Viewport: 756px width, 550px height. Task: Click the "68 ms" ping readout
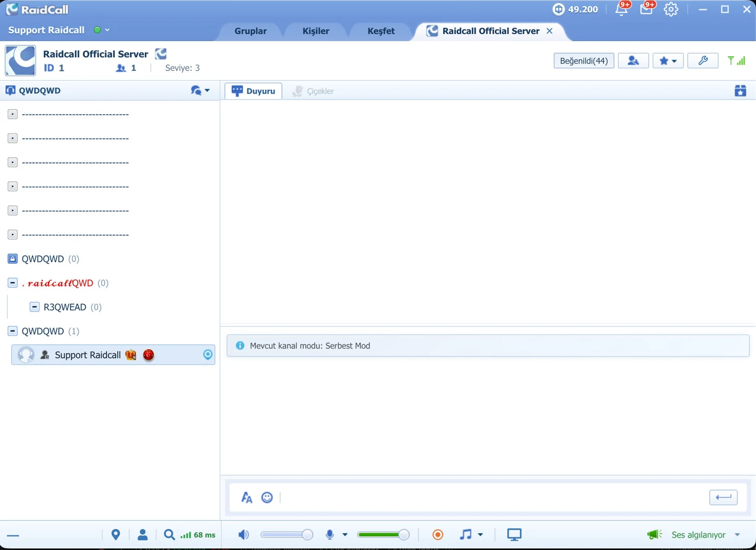(204, 535)
